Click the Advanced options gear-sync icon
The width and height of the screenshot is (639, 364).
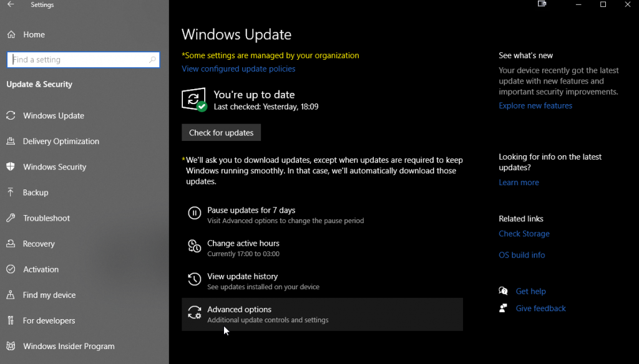195,312
